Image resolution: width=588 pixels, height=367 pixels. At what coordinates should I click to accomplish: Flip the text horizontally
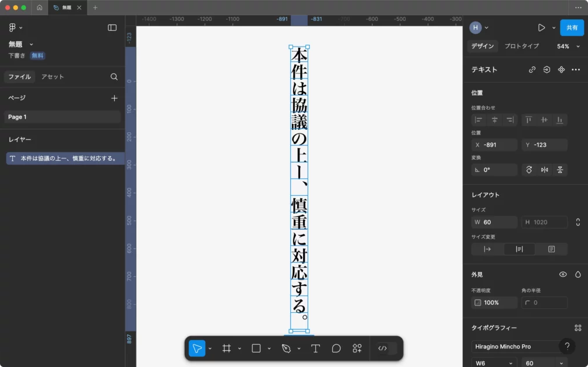click(545, 170)
